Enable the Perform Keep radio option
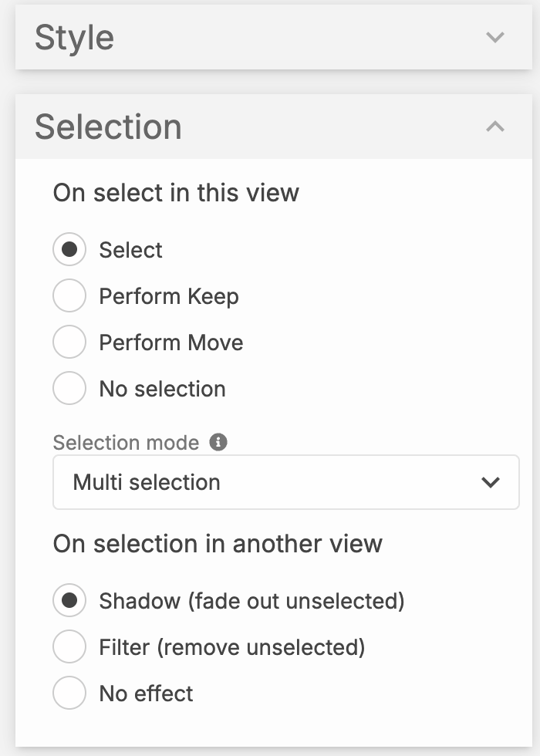The height and width of the screenshot is (756, 540). click(69, 296)
